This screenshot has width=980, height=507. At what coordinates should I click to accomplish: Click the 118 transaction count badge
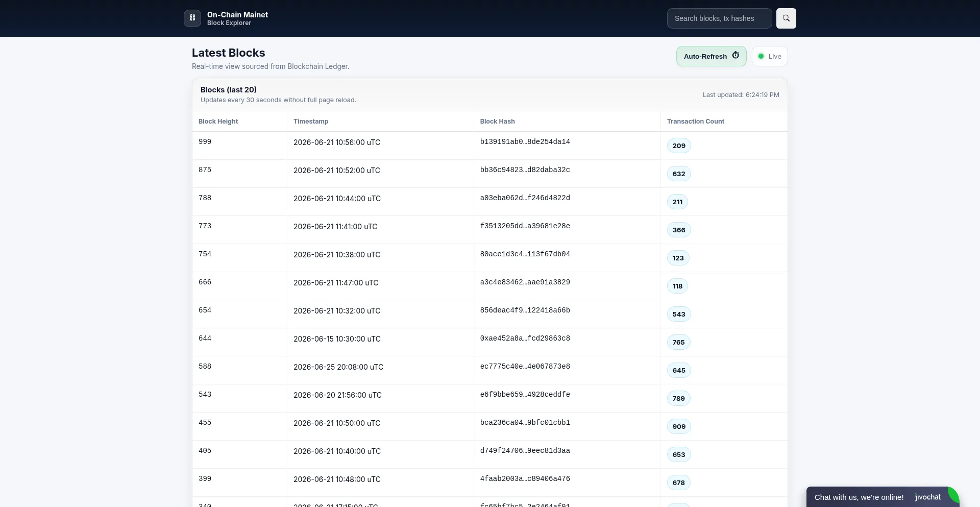pos(677,286)
